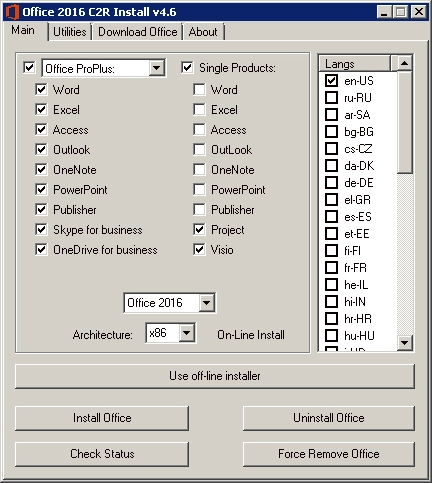Click the Check Status button

click(102, 454)
